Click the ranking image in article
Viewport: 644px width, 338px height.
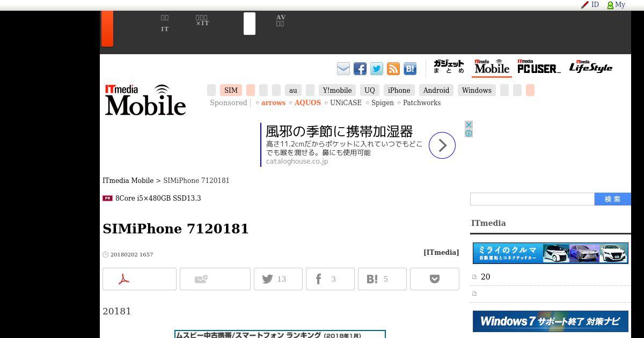280,334
